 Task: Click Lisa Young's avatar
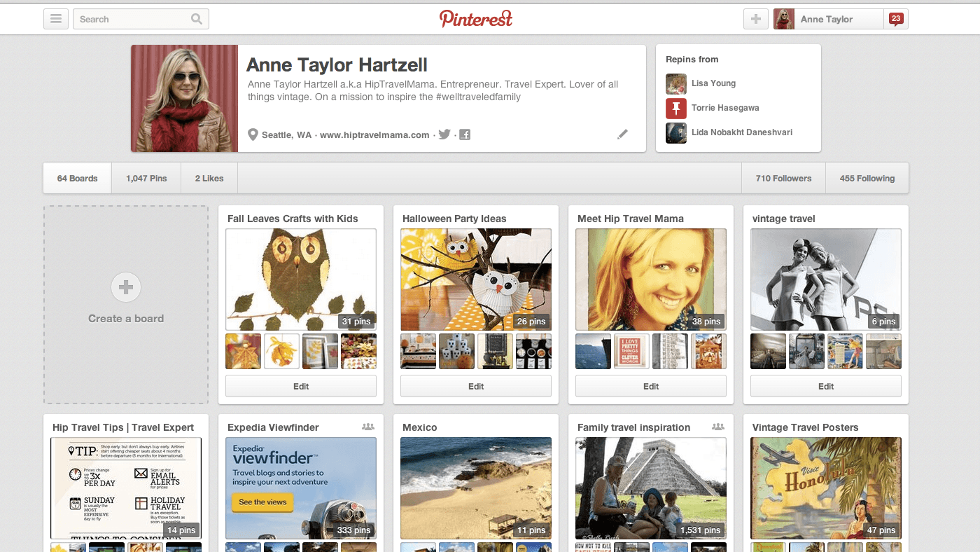click(x=675, y=83)
